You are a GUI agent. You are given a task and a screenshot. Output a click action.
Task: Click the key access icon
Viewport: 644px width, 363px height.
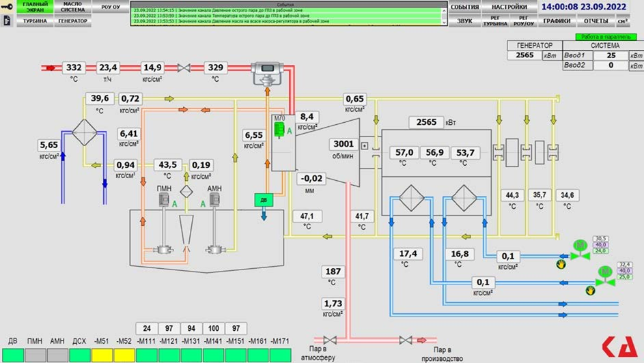coord(7,7)
